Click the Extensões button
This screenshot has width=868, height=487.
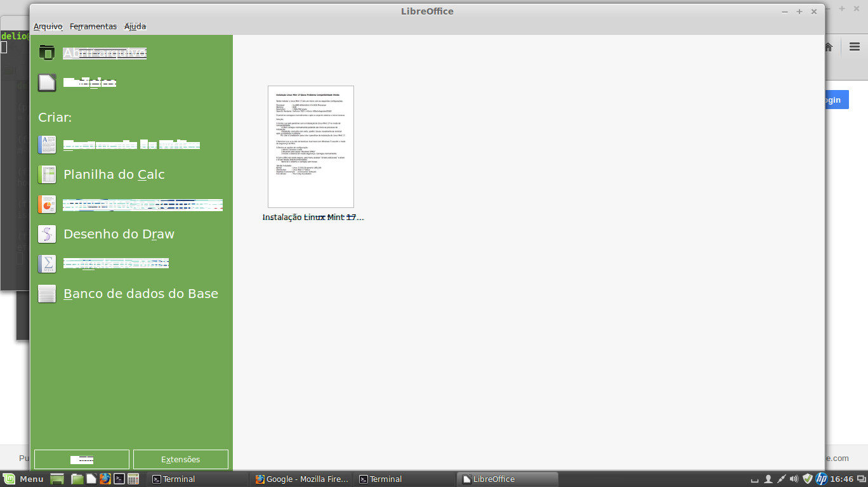[x=181, y=460]
